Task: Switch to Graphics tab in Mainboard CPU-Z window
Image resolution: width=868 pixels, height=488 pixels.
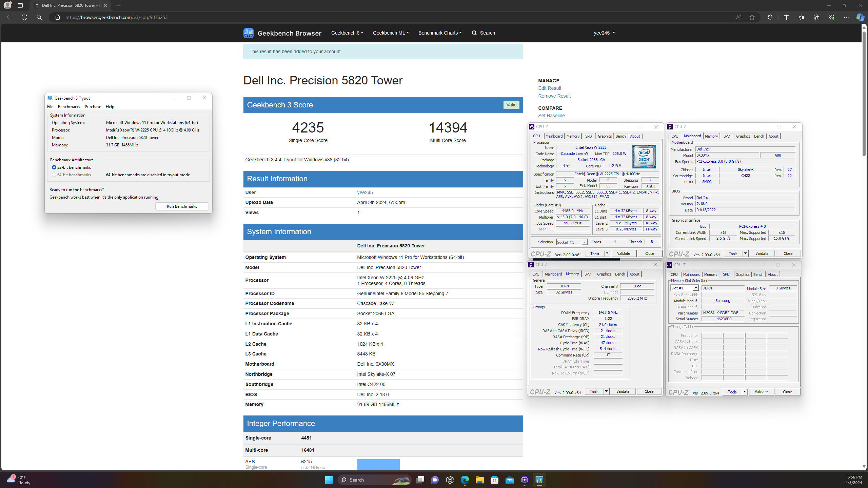Action: tap(743, 136)
